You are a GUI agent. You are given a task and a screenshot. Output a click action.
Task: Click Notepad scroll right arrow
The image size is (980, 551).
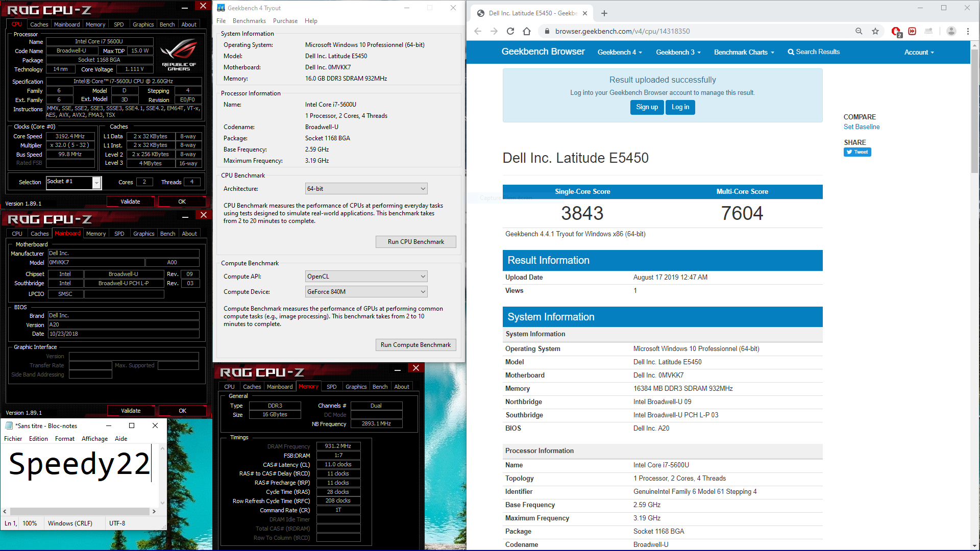coord(154,511)
